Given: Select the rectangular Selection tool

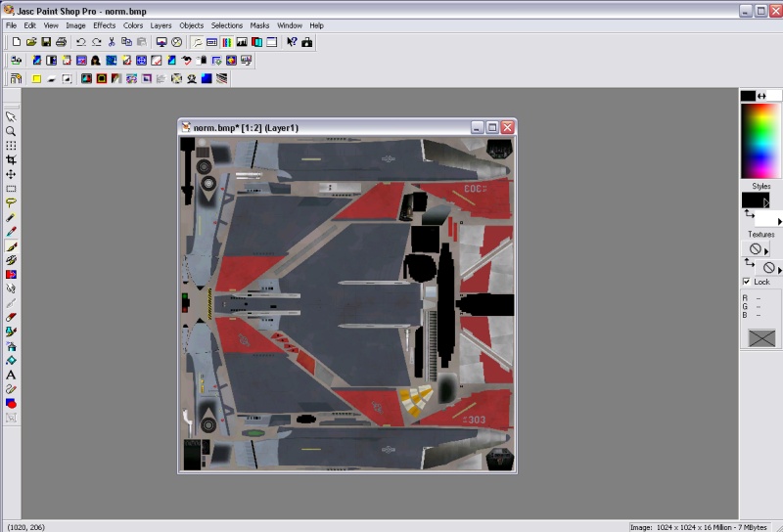Looking at the screenshot, I should (x=11, y=189).
